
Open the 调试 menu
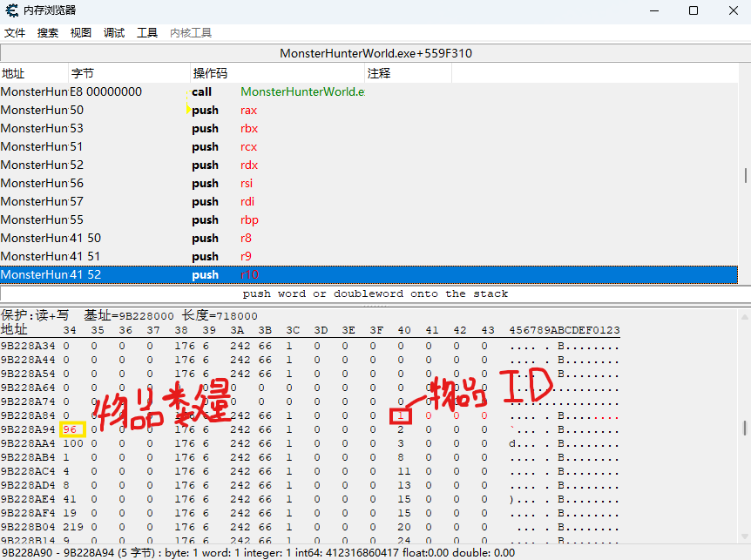pos(114,33)
